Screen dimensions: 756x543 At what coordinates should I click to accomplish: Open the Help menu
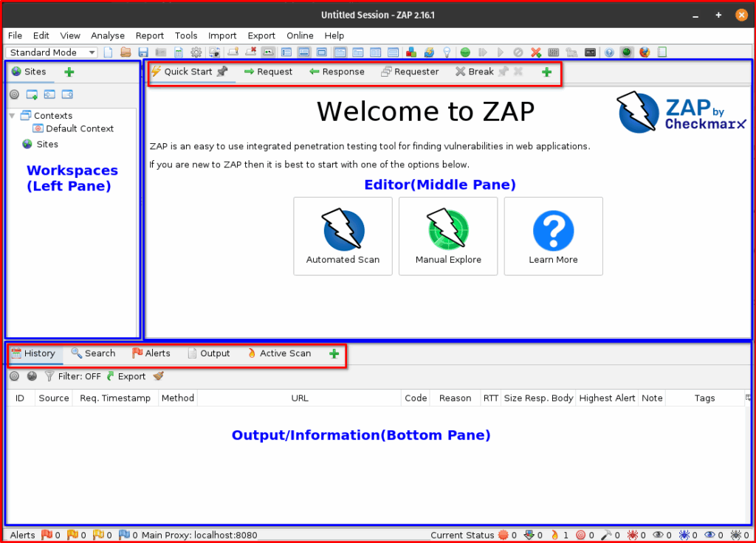point(334,35)
